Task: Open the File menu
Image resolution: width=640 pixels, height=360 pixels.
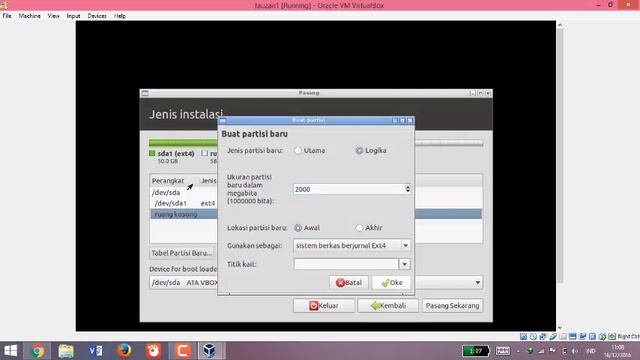Action: click(x=7, y=16)
